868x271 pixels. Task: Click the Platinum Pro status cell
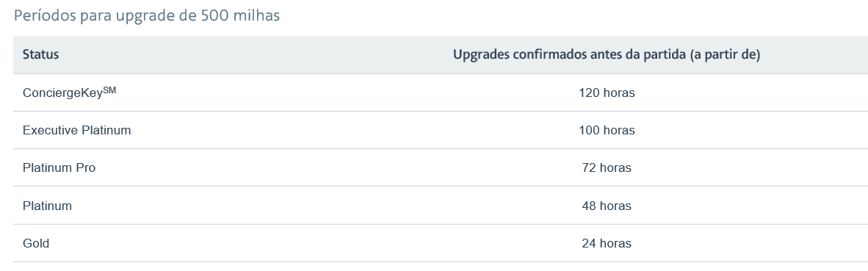[59, 167]
